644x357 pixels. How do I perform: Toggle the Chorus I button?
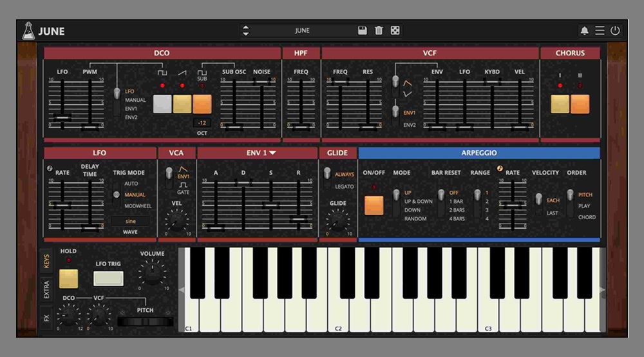[560, 104]
